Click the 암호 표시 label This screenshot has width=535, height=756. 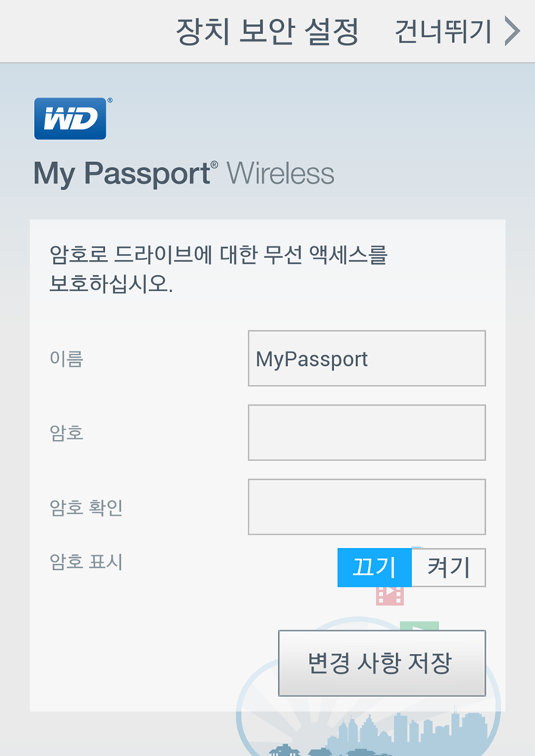pos(86,562)
